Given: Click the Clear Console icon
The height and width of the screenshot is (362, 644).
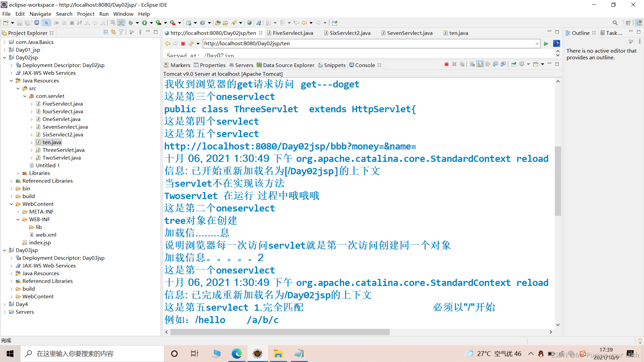Looking at the screenshot, I should pos(472,64).
